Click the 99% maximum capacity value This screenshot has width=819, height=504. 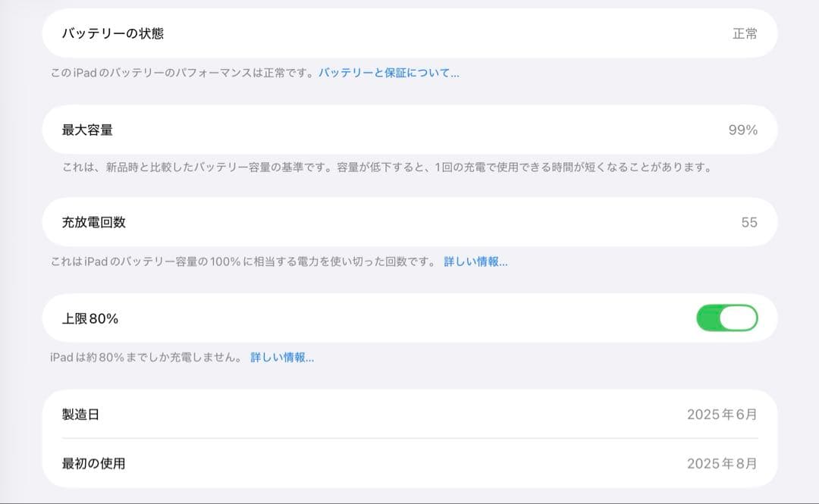pyautogui.click(x=742, y=130)
